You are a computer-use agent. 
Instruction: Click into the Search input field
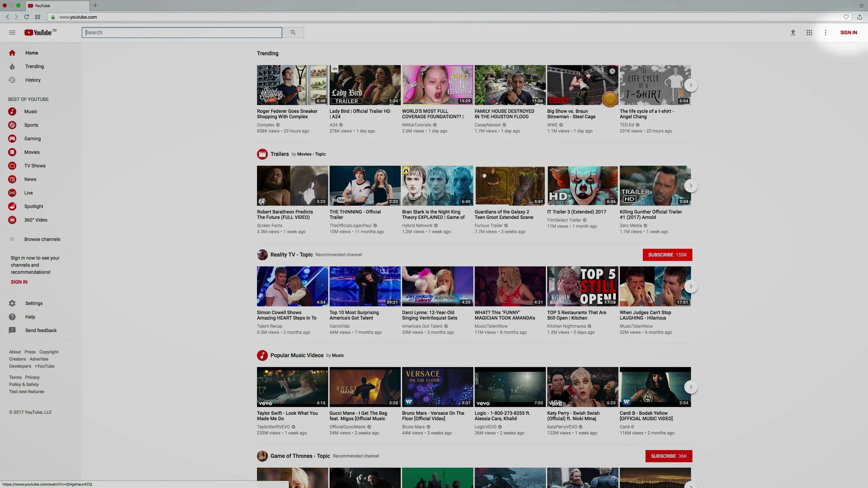(x=182, y=33)
